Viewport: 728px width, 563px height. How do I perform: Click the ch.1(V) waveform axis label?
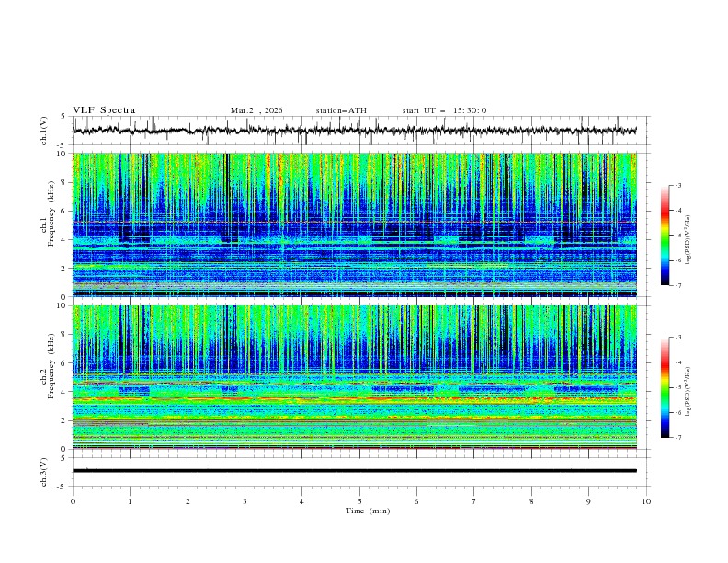coord(44,131)
